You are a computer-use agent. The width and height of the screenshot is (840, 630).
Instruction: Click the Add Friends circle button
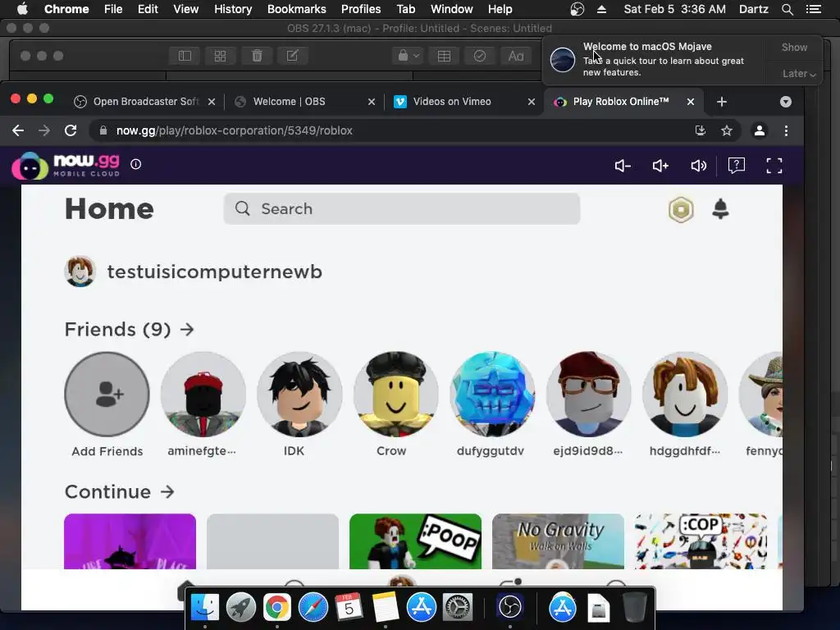[107, 395]
